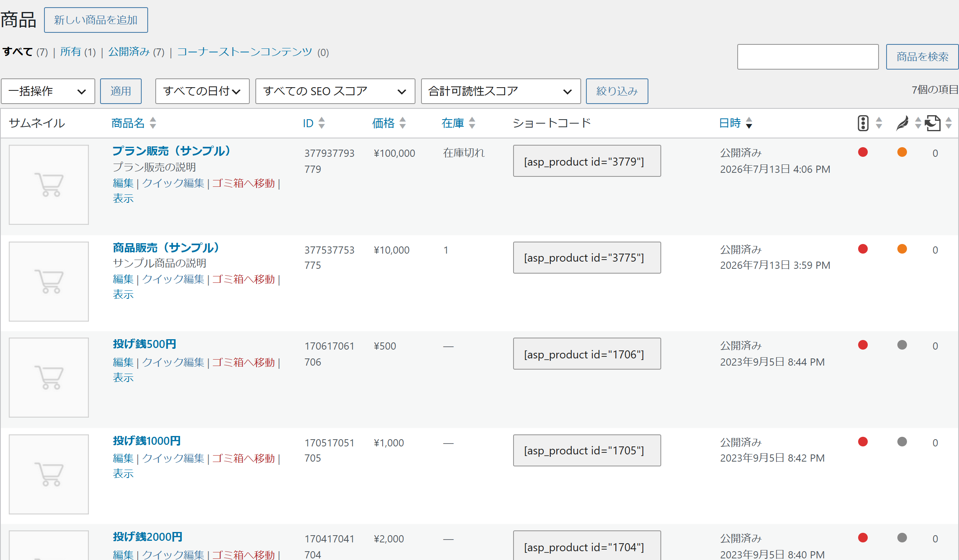Viewport: 959px width, 560px height.
Task: Open the 合計可読性スコア dropdown
Action: click(x=501, y=91)
